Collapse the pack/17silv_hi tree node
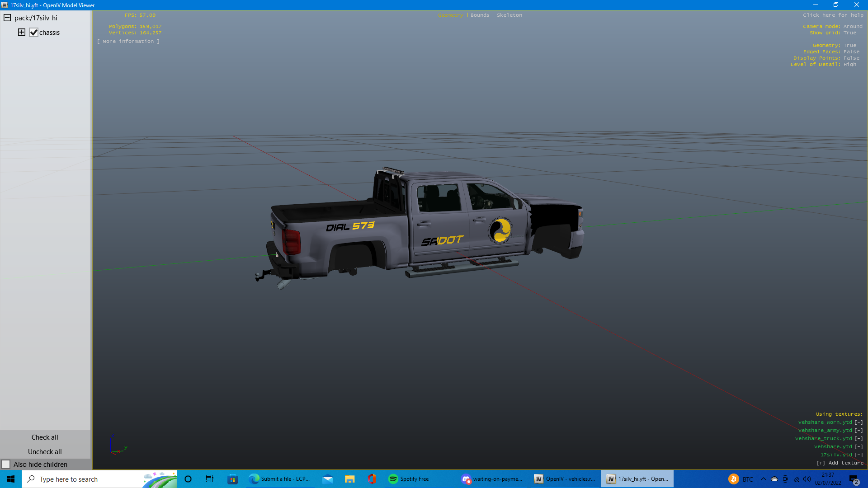 pos(7,18)
